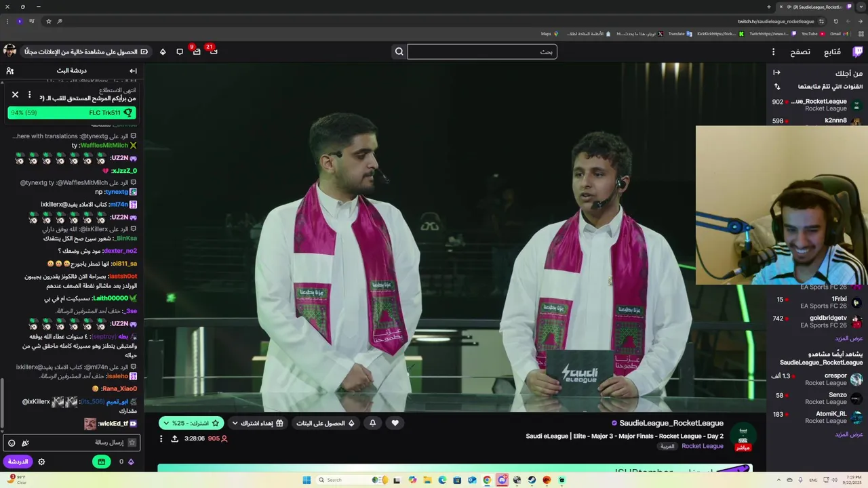Open chat settings gear icon
Screen dimensions: 868x488
coord(41,462)
